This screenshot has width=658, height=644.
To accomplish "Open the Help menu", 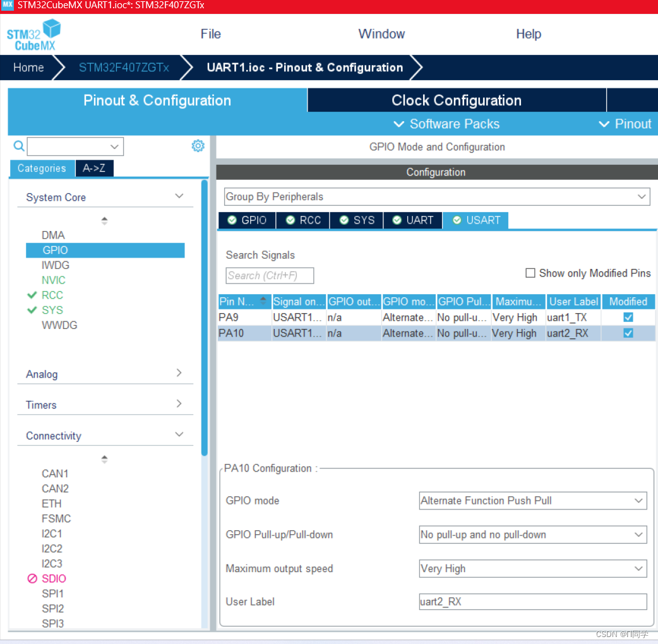I will click(529, 34).
